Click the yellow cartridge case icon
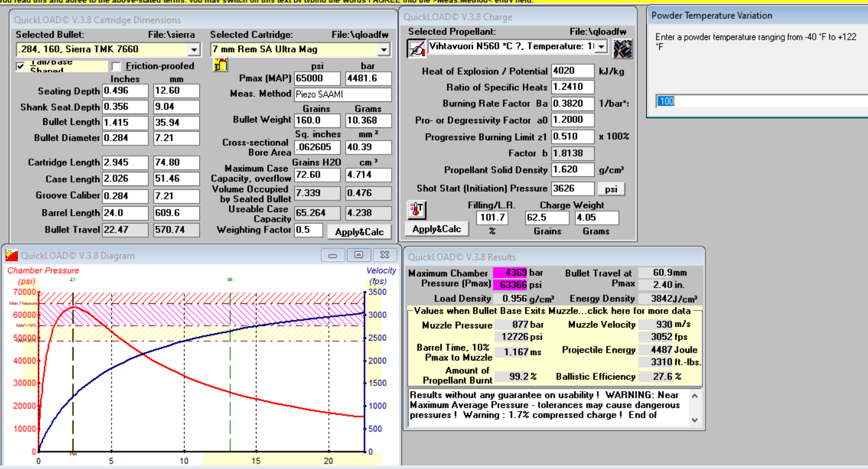Viewport: 868px width, 469px height. [220, 65]
